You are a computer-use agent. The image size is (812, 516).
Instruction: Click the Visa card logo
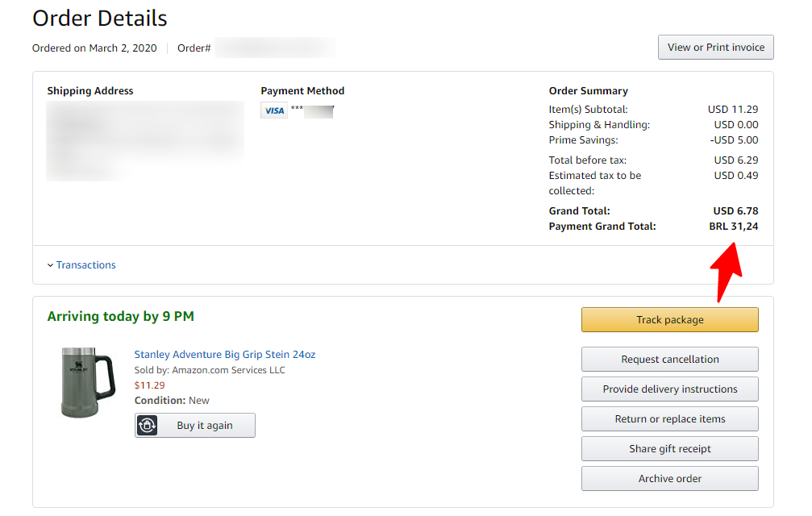point(274,110)
